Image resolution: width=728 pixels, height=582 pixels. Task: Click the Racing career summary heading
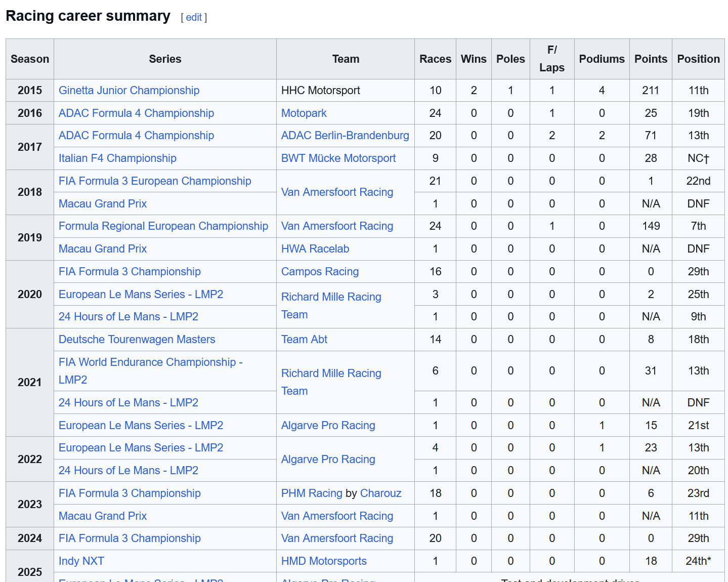pyautogui.click(x=88, y=16)
